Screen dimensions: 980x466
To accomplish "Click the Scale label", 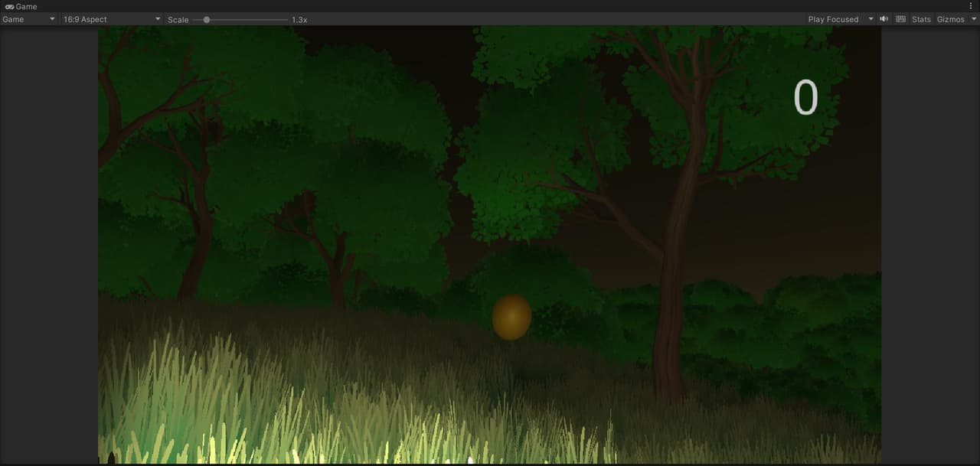I will tap(178, 20).
